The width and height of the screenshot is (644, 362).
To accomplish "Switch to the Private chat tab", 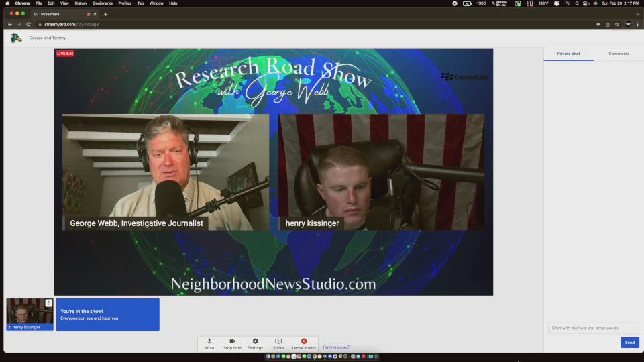I will [x=568, y=54].
